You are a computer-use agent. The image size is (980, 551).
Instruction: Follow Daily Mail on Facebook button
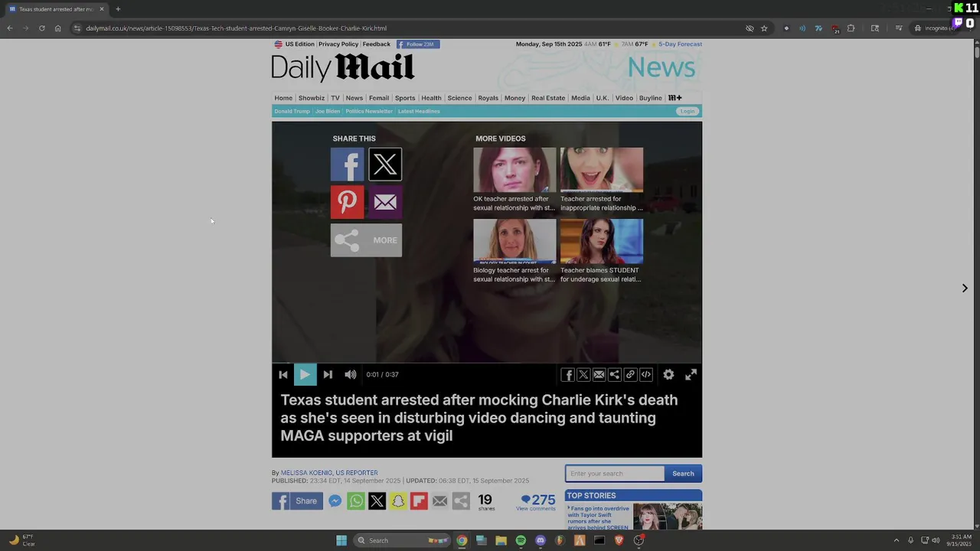pyautogui.click(x=418, y=44)
